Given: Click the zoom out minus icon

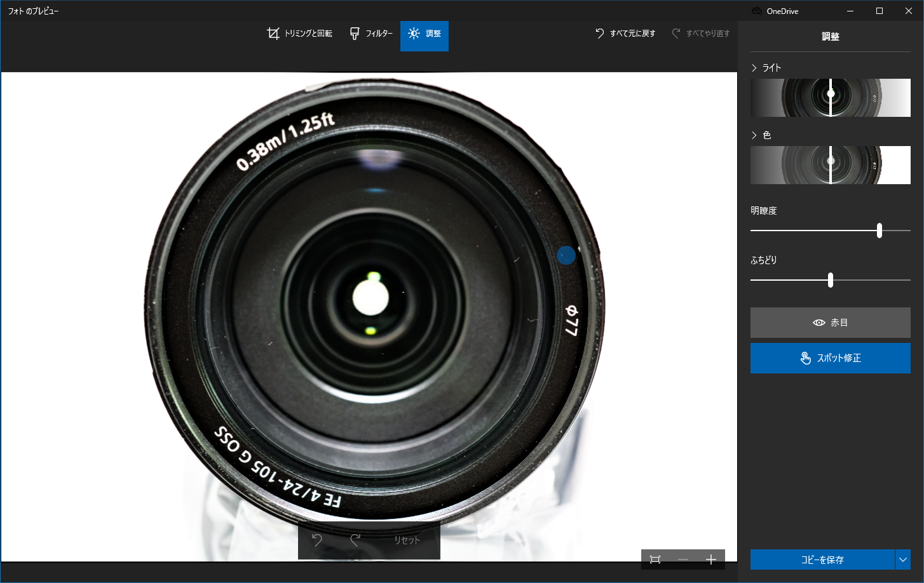Looking at the screenshot, I should click(683, 560).
